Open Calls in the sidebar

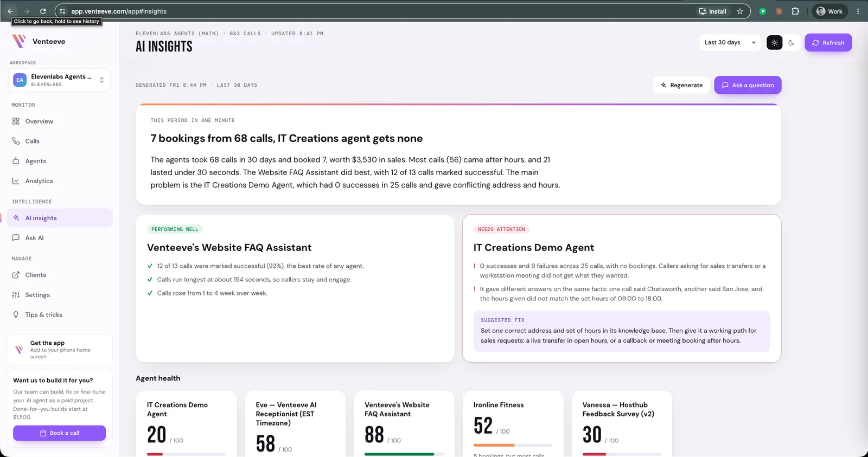click(x=60, y=141)
